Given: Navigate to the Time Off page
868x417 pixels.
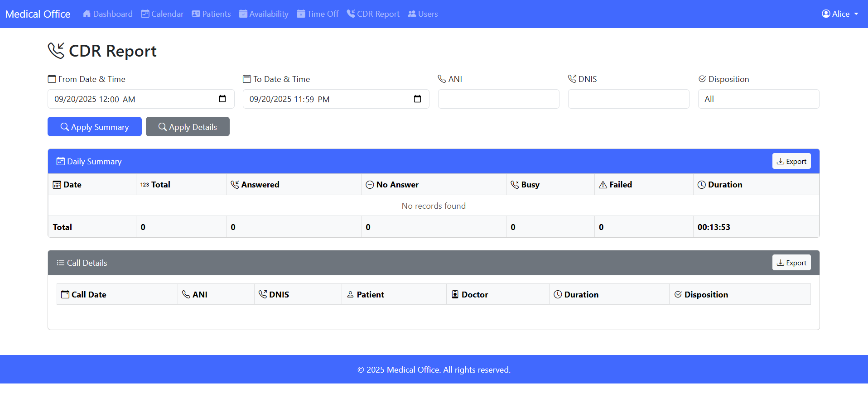Looking at the screenshot, I should point(318,14).
